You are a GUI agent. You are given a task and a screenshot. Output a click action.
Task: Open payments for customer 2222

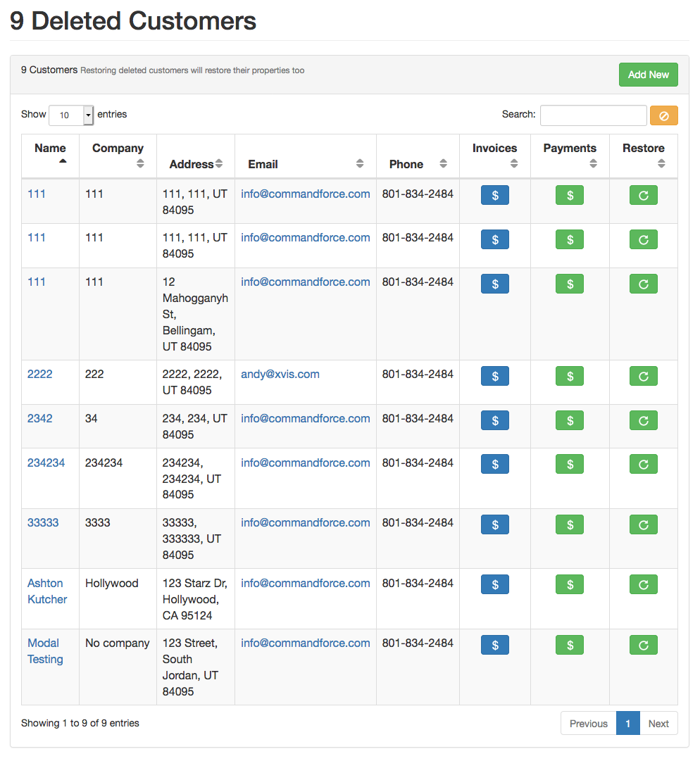click(570, 376)
